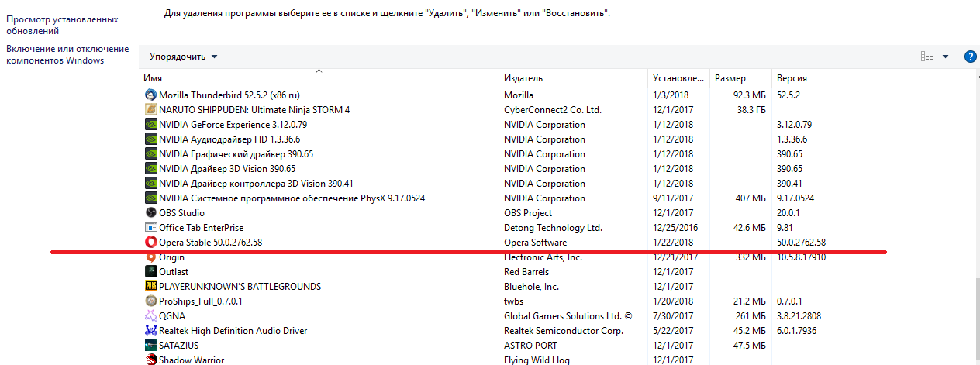Click the SATAZIUS game icon

point(151,345)
